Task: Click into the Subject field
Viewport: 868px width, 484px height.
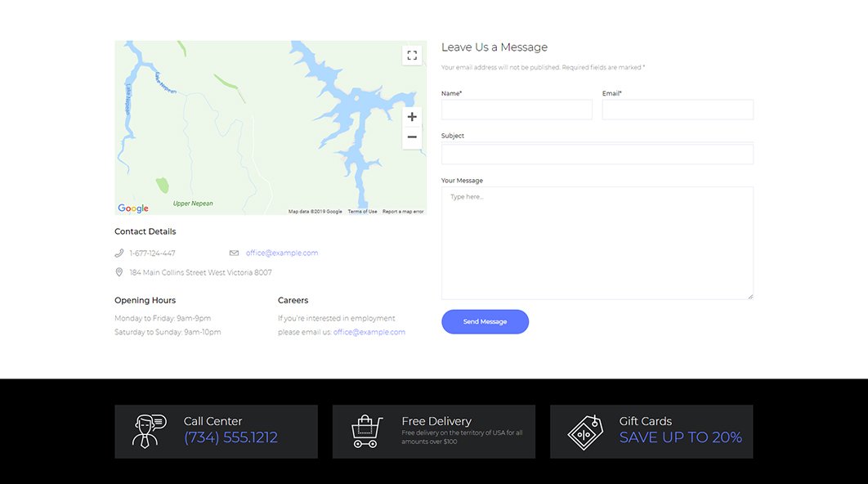Action: [x=597, y=155]
